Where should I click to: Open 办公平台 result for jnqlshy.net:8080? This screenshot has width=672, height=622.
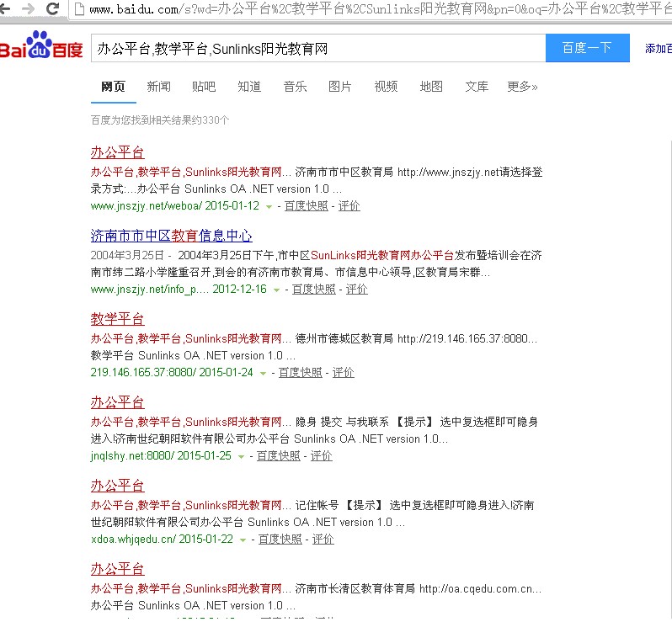tap(117, 402)
